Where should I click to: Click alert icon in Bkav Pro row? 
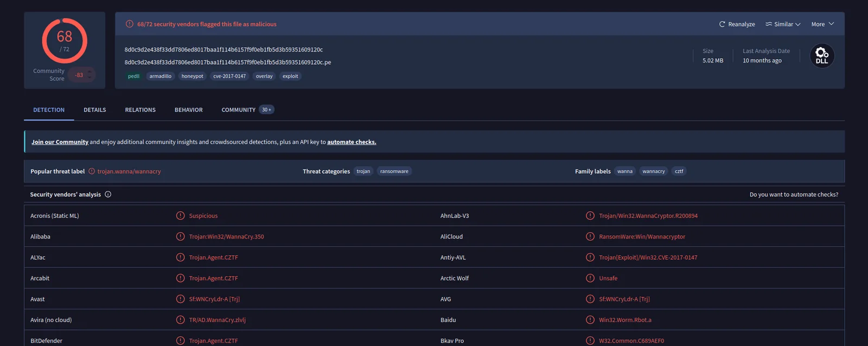pos(590,341)
